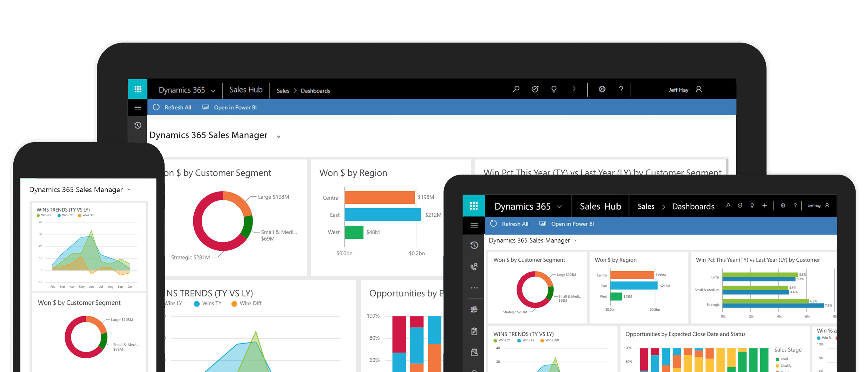Viewport: 868px width, 372px height.
Task: Select Sales Hub on the small tablet header
Action: click(600, 206)
